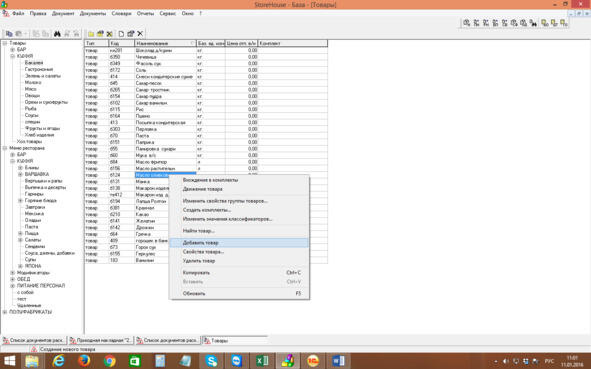Image resolution: width=591 pixels, height=369 pixels.
Task: Click the black X delete item icon
Action: click(x=140, y=34)
